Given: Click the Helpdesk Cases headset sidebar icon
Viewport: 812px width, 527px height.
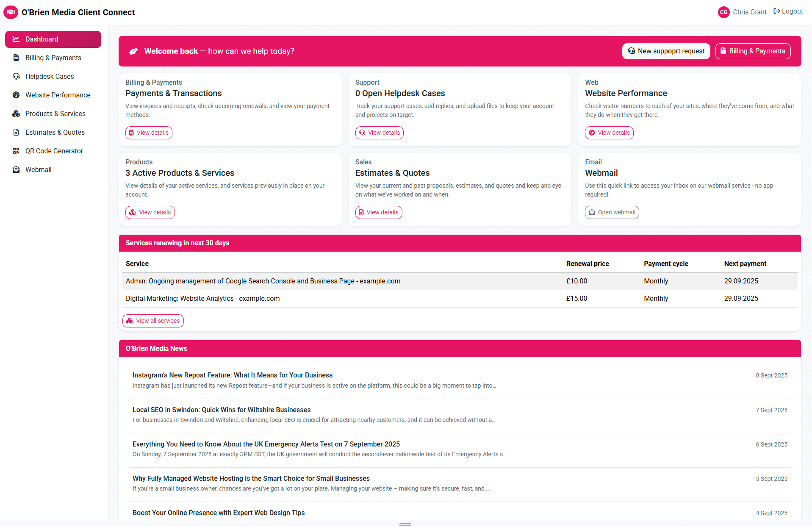Looking at the screenshot, I should tap(16, 76).
